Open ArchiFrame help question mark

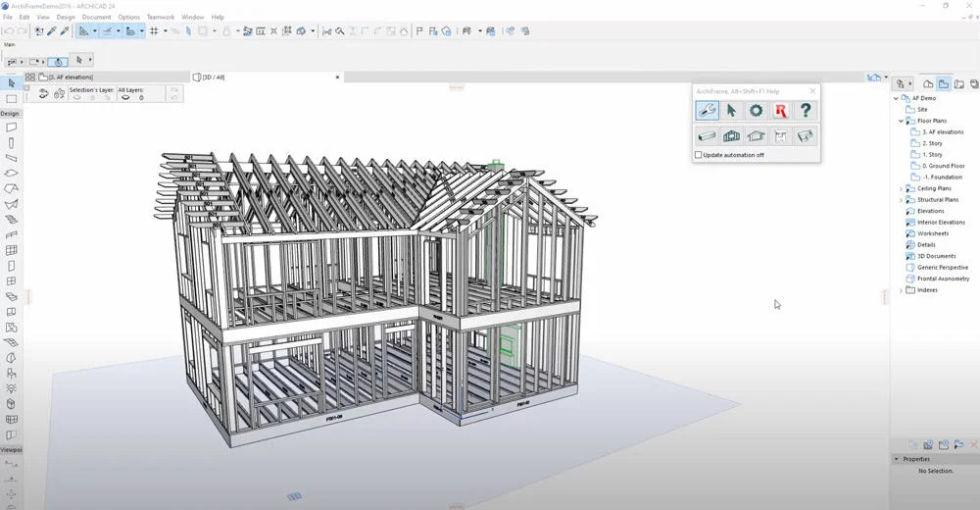[x=806, y=111]
